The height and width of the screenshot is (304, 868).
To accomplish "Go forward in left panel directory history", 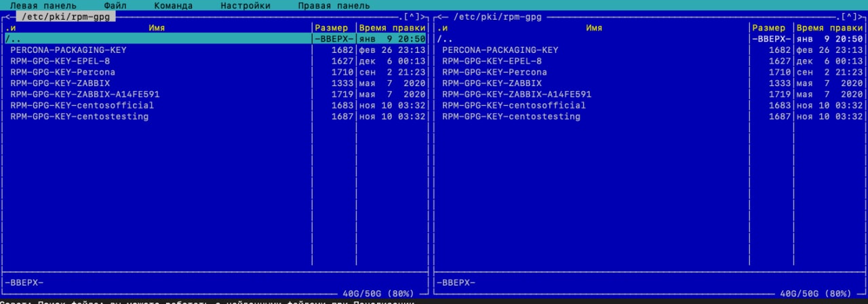I will tap(422, 16).
